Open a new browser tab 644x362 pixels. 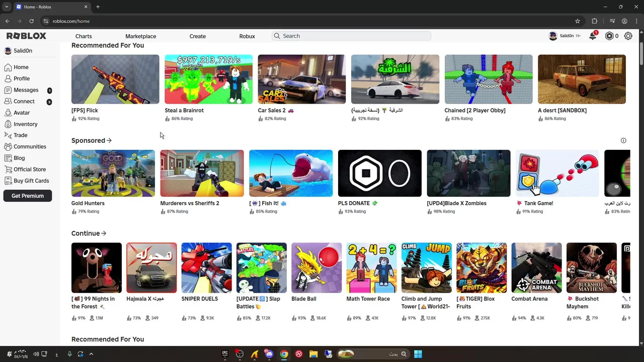(x=98, y=7)
